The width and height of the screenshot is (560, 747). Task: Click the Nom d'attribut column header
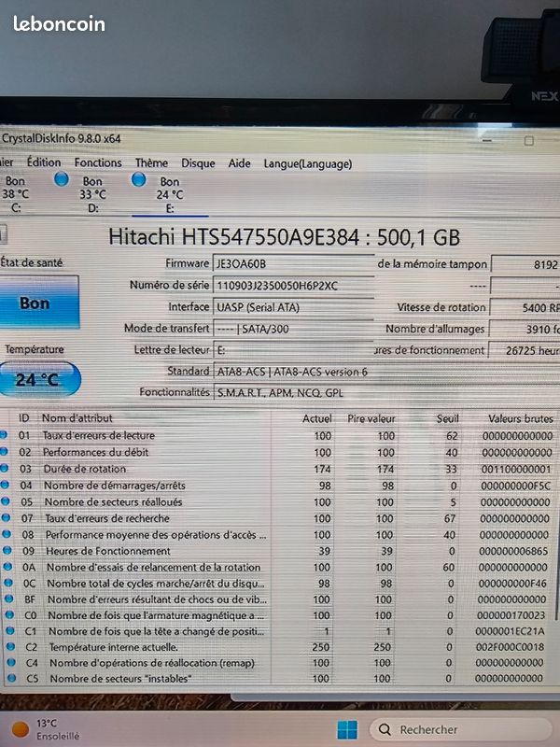tap(77, 418)
